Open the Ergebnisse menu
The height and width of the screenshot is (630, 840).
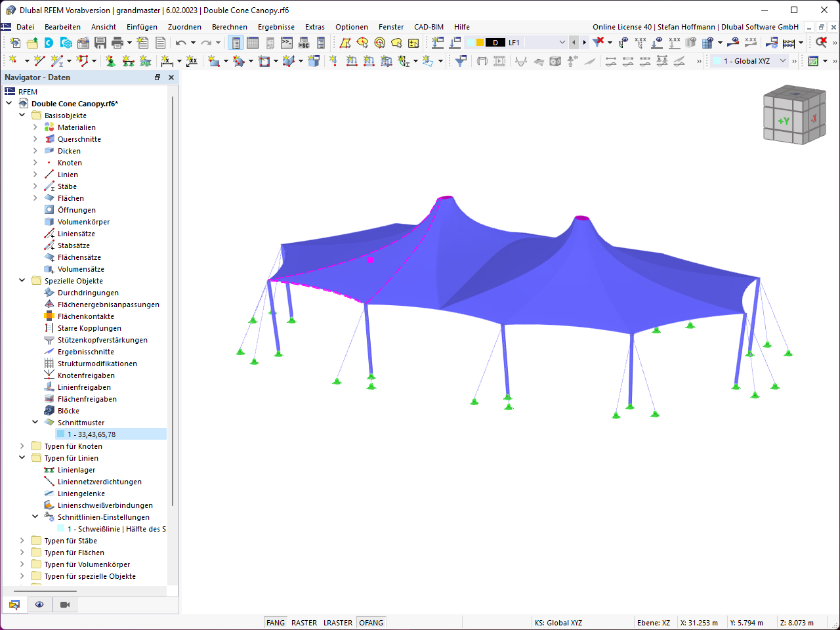[x=276, y=27]
